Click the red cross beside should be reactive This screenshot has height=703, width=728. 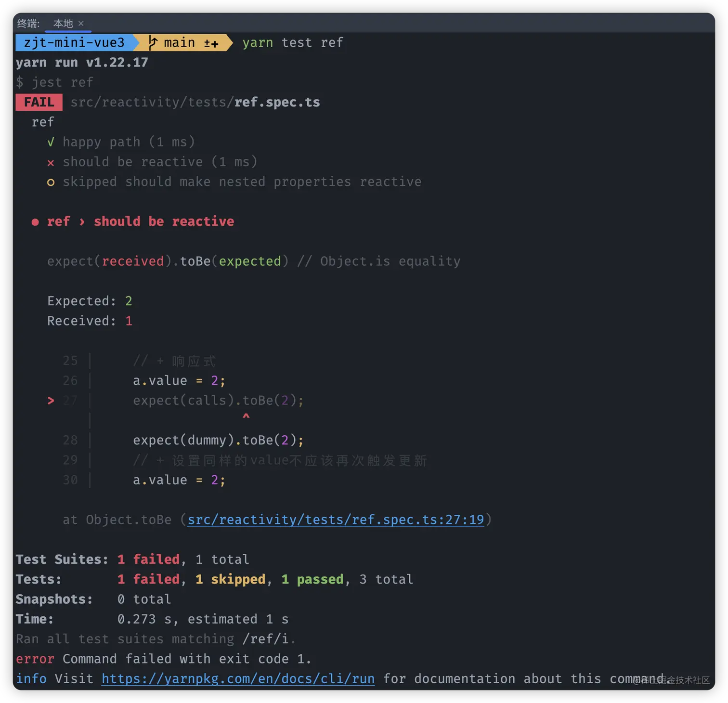tap(51, 163)
